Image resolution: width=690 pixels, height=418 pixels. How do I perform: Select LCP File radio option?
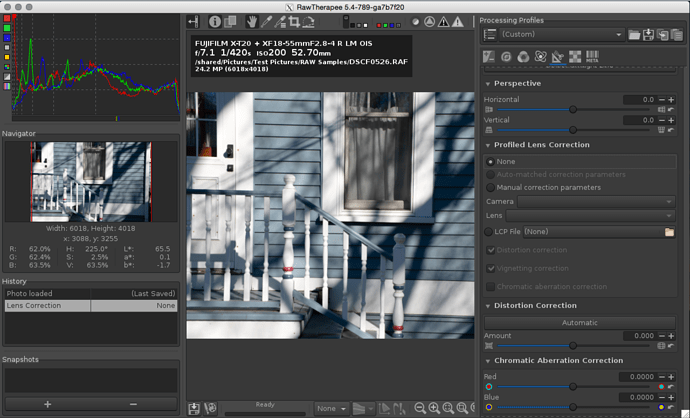point(488,231)
